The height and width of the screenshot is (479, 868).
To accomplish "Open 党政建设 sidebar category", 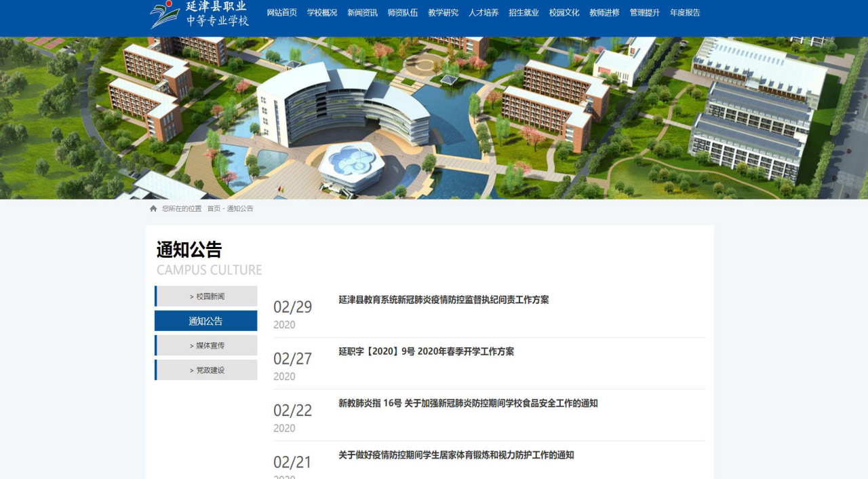I will pyautogui.click(x=206, y=370).
